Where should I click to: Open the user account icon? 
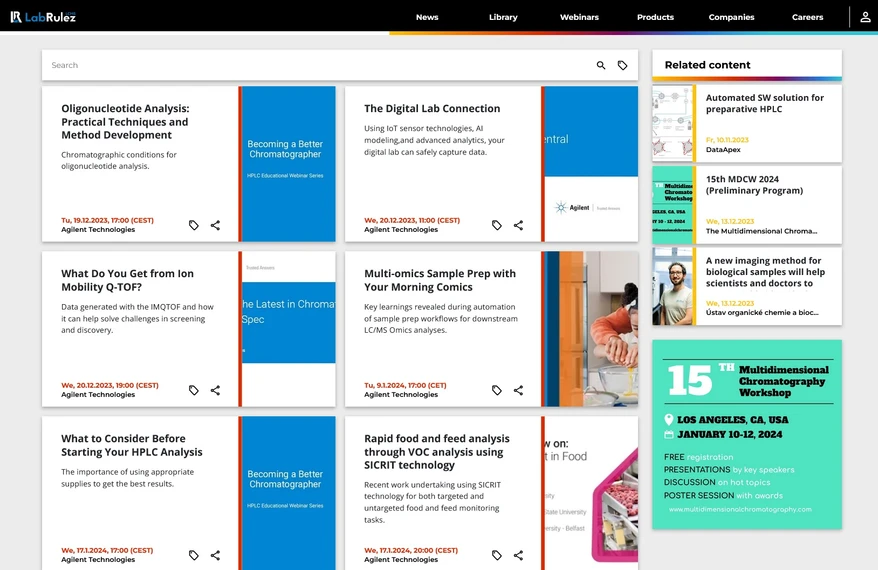[x=865, y=17]
